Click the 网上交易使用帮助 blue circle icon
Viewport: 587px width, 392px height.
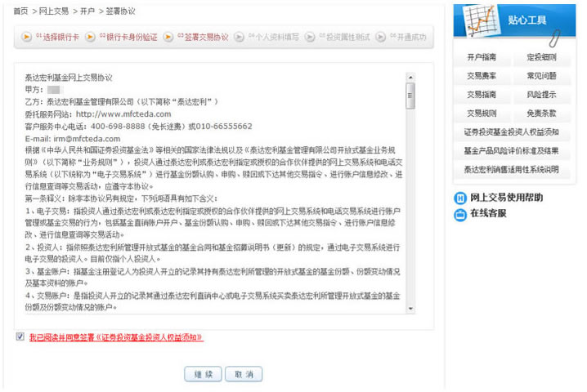460,198
